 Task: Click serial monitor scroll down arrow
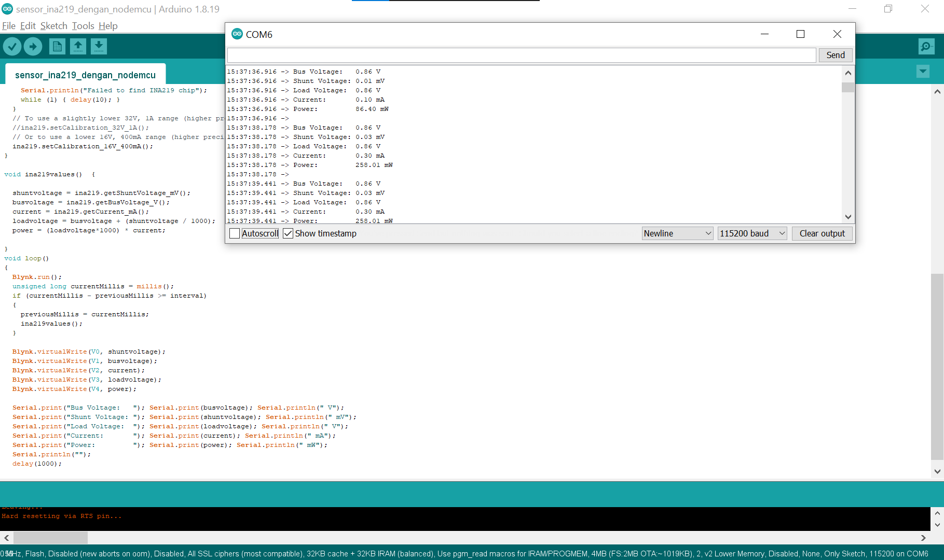pos(848,217)
